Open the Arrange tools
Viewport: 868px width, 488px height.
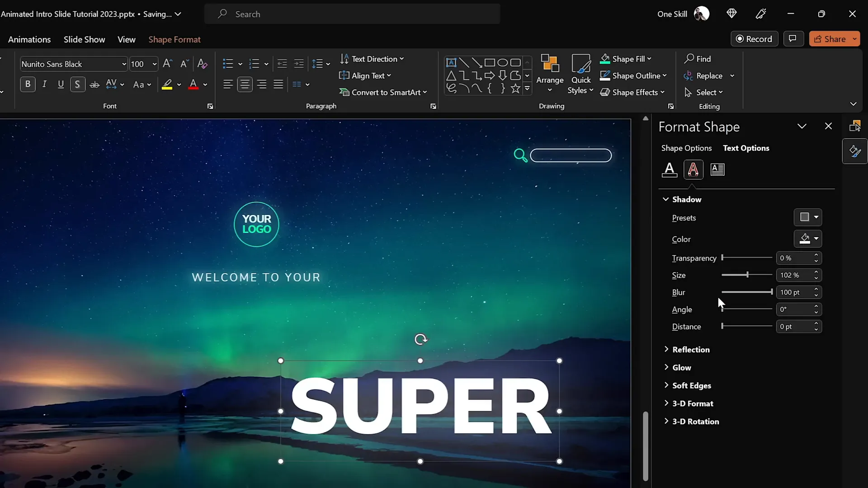550,74
